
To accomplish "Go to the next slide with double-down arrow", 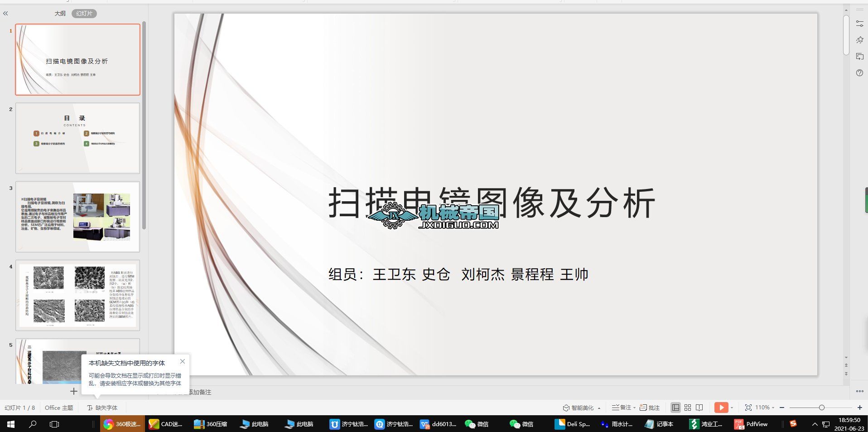I will [846, 374].
